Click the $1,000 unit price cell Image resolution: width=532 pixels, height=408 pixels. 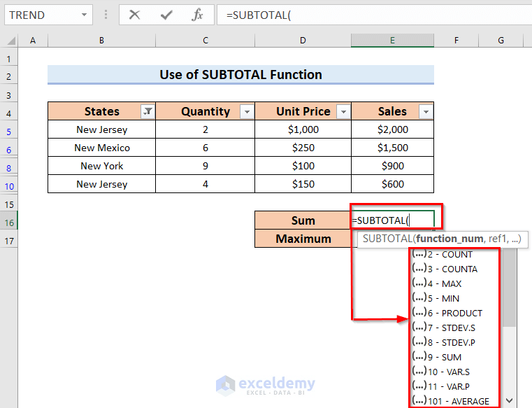[303, 129]
